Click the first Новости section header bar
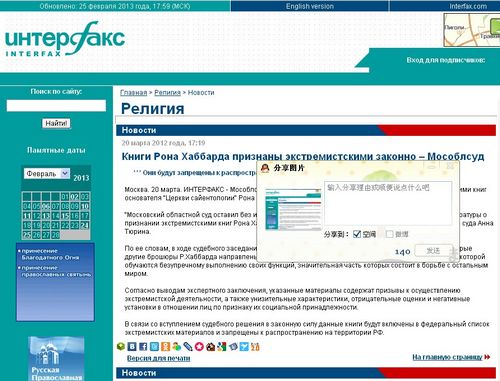This screenshot has height=381, width=500. (306, 130)
